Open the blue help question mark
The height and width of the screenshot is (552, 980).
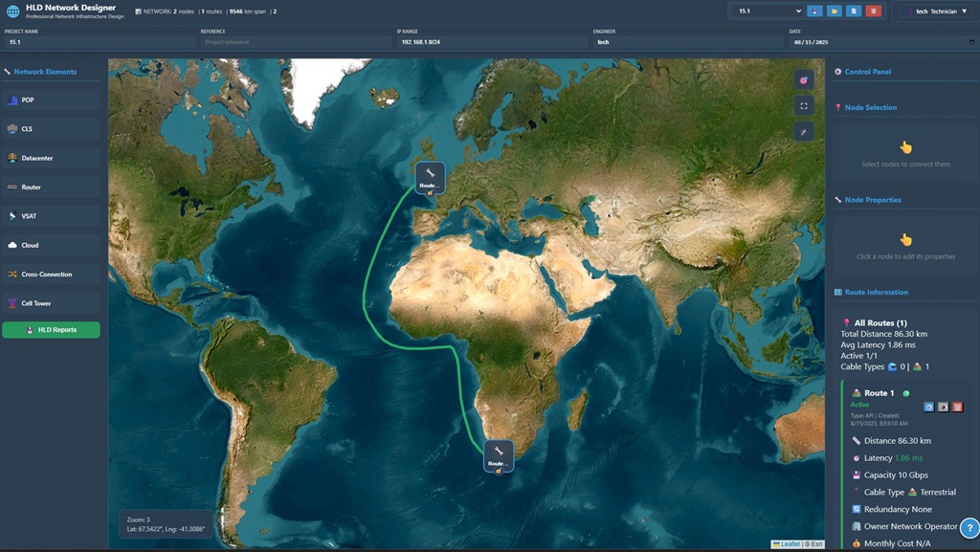click(969, 527)
